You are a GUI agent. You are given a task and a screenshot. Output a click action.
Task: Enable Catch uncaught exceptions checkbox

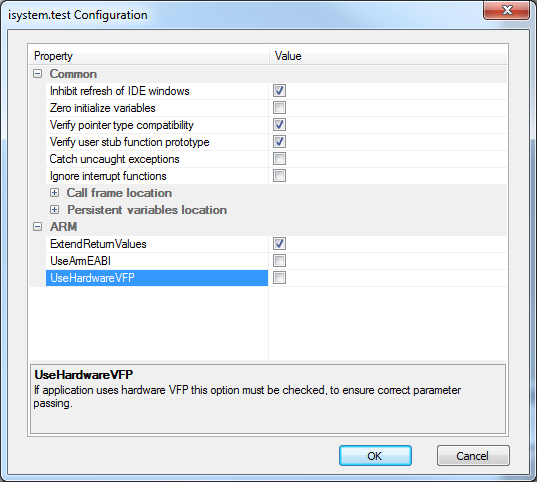click(x=279, y=159)
